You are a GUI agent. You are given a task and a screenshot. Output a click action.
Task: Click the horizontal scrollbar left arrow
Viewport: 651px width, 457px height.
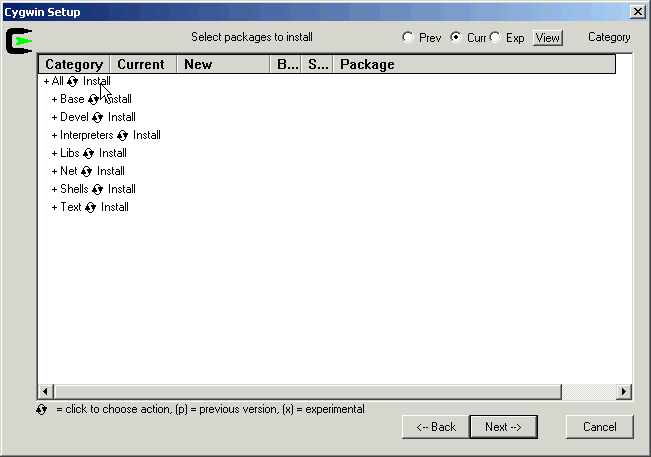(x=45, y=391)
